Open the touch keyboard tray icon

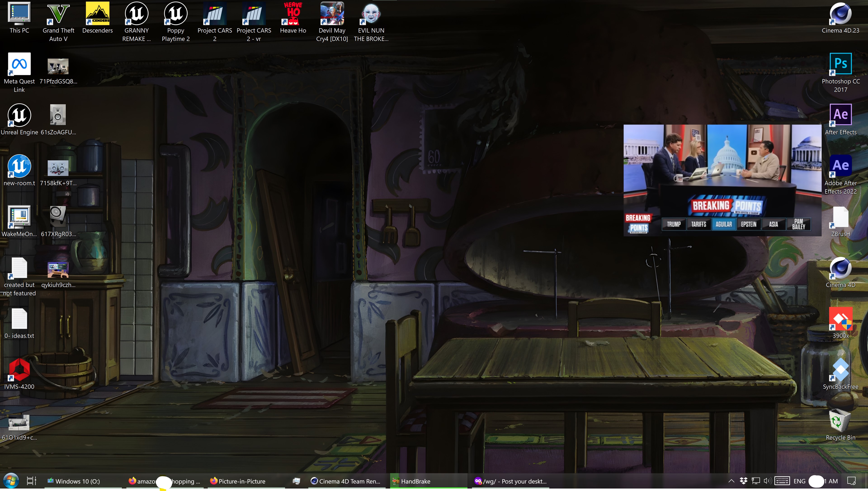pos(782,481)
